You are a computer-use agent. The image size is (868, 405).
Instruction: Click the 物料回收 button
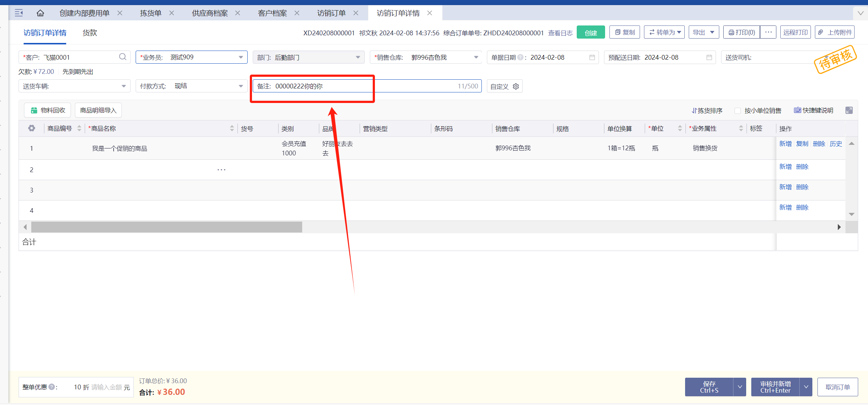(x=48, y=110)
